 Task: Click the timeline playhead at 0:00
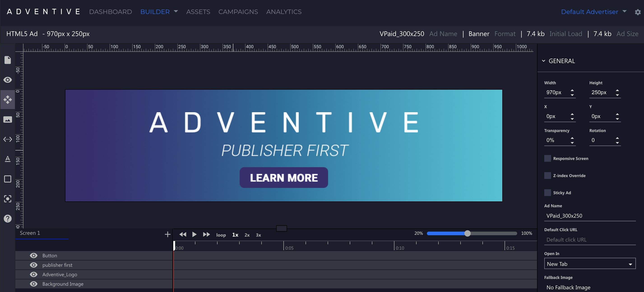[174, 246]
